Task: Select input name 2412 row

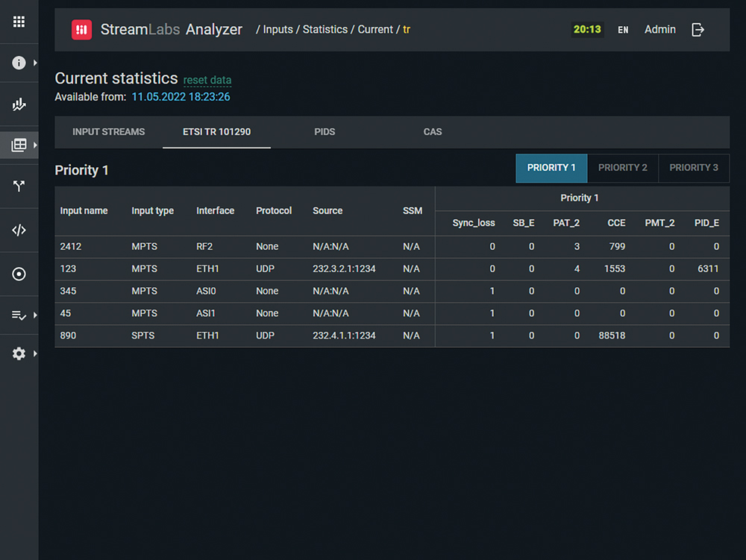Action: click(x=392, y=247)
